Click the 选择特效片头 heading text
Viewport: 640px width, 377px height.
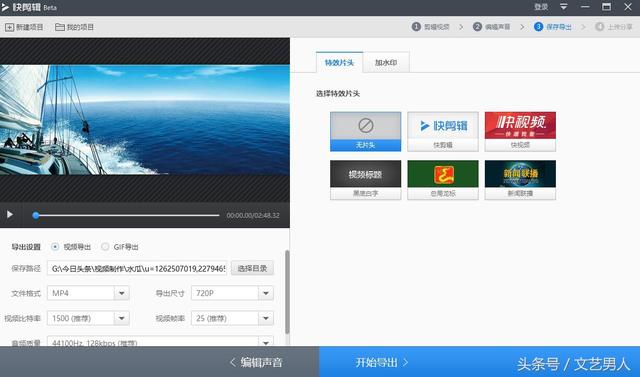pyautogui.click(x=338, y=93)
